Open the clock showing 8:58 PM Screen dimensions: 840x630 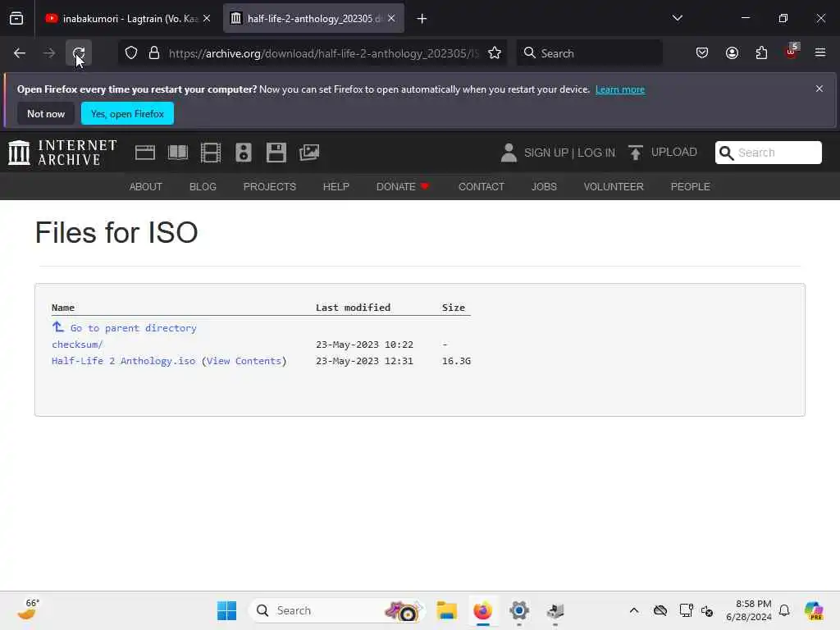[x=748, y=610]
